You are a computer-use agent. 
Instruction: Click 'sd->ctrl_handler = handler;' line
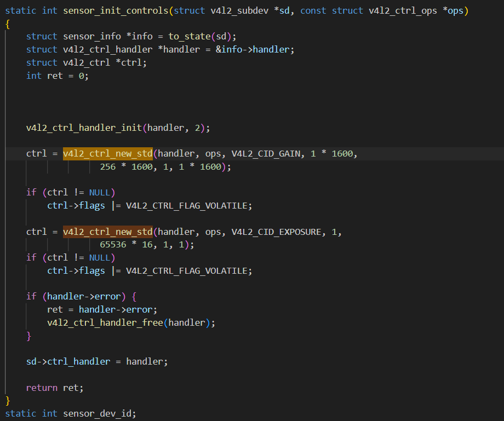click(97, 361)
